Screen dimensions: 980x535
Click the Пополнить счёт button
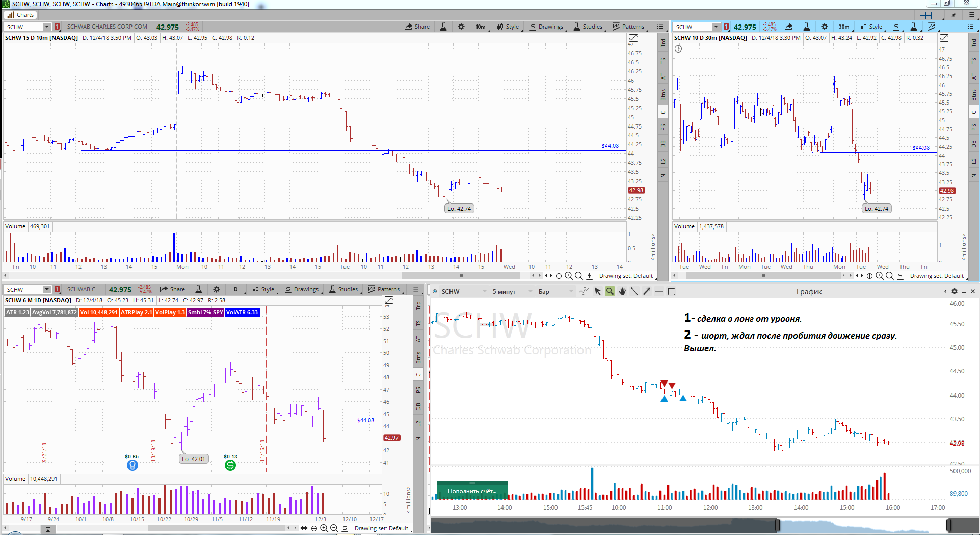pyautogui.click(x=472, y=491)
